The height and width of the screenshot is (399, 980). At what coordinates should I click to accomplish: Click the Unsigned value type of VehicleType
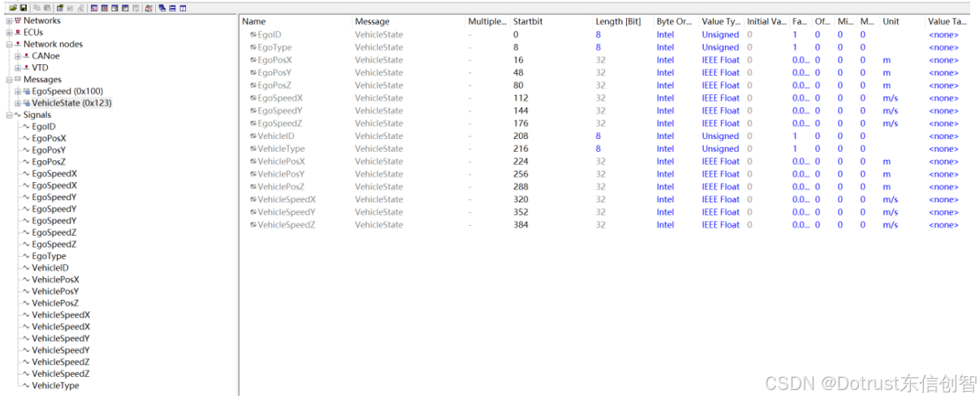tap(720, 149)
